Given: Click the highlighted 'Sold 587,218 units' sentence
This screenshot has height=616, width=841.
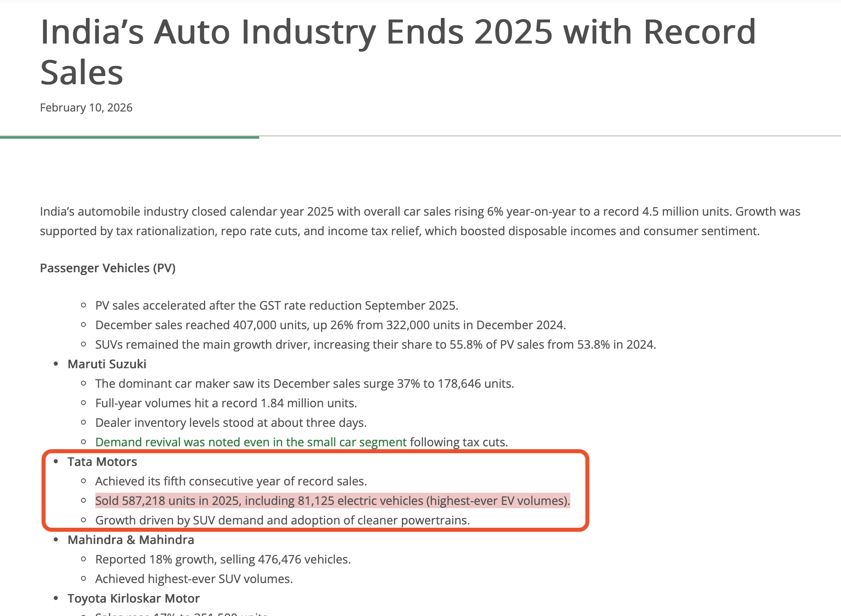Looking at the screenshot, I should tap(332, 501).
